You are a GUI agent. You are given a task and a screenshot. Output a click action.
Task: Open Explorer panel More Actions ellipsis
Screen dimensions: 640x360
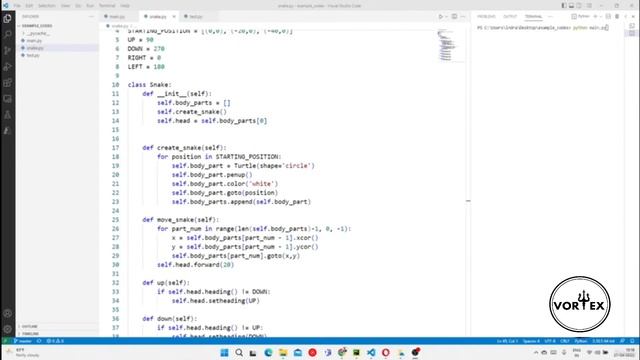pyautogui.click(x=91, y=17)
